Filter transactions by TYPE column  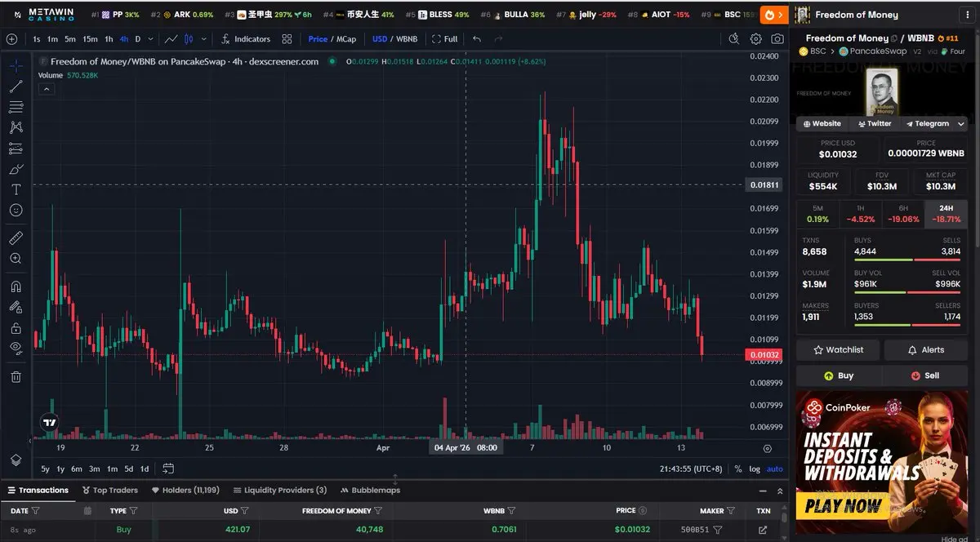[x=133, y=510]
